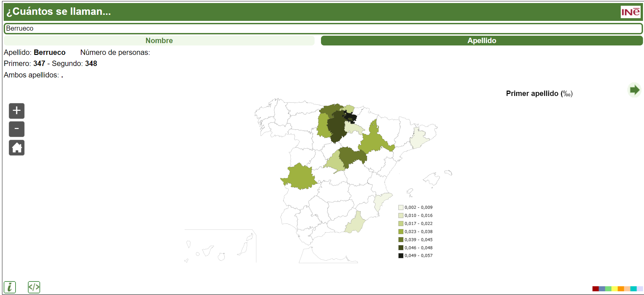
Task: Select the Apellido tab
Action: [482, 41]
